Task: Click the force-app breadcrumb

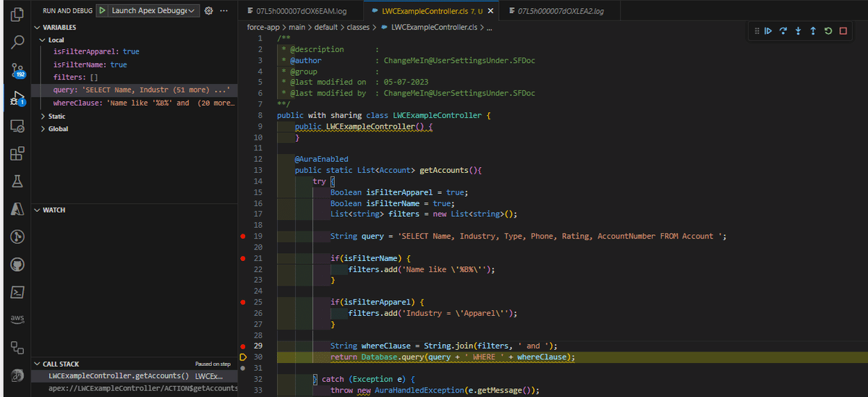Action: tap(263, 27)
